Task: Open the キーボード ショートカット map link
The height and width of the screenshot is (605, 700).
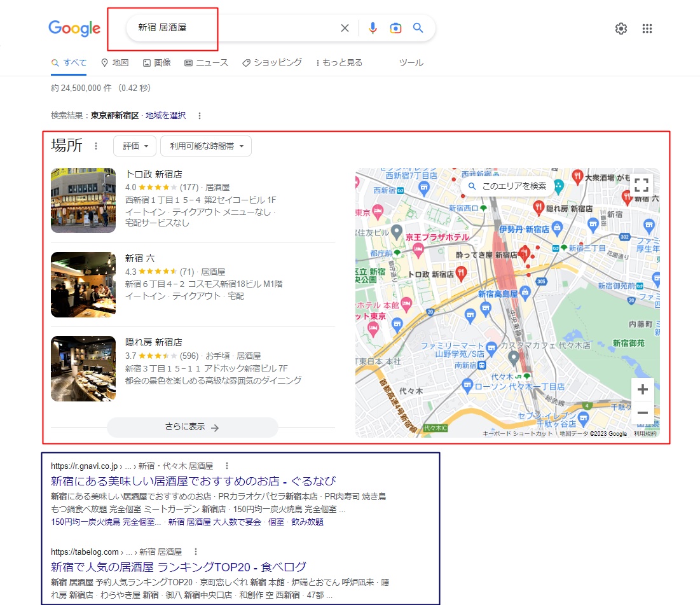Action: [518, 433]
